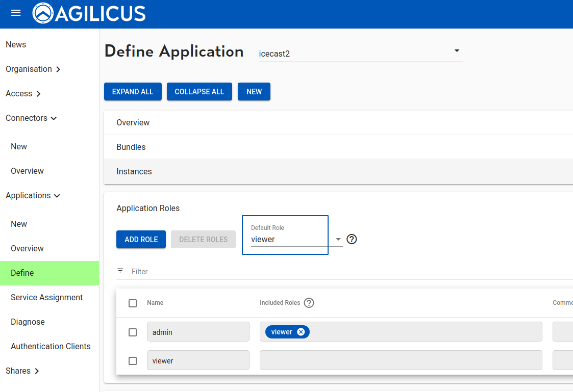
Task: Expand the Shares sidebar section
Action: 22,371
